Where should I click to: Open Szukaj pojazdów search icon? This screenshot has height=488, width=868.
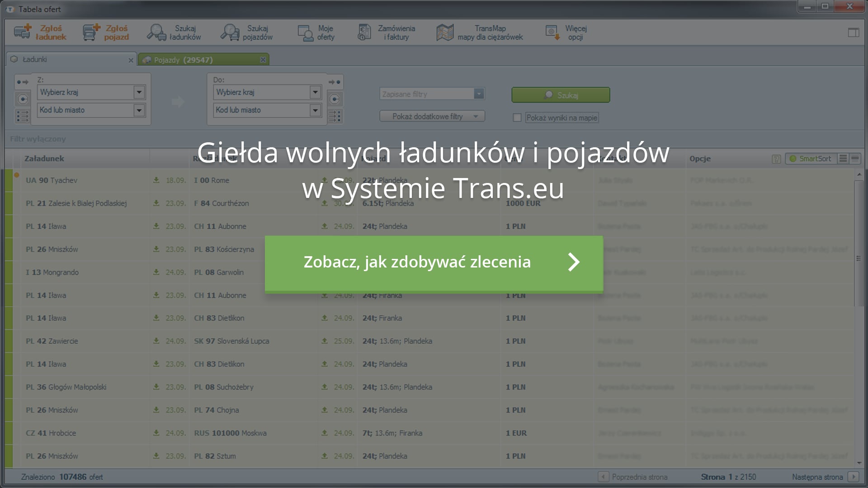pyautogui.click(x=230, y=33)
